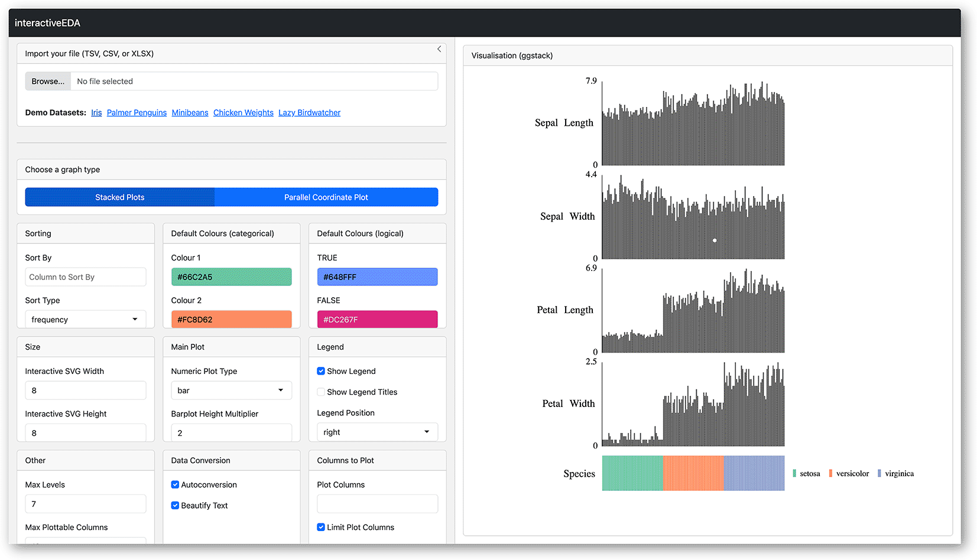Switch to the Stacked Plots tab
This screenshot has height=560, width=977.
[x=120, y=197]
